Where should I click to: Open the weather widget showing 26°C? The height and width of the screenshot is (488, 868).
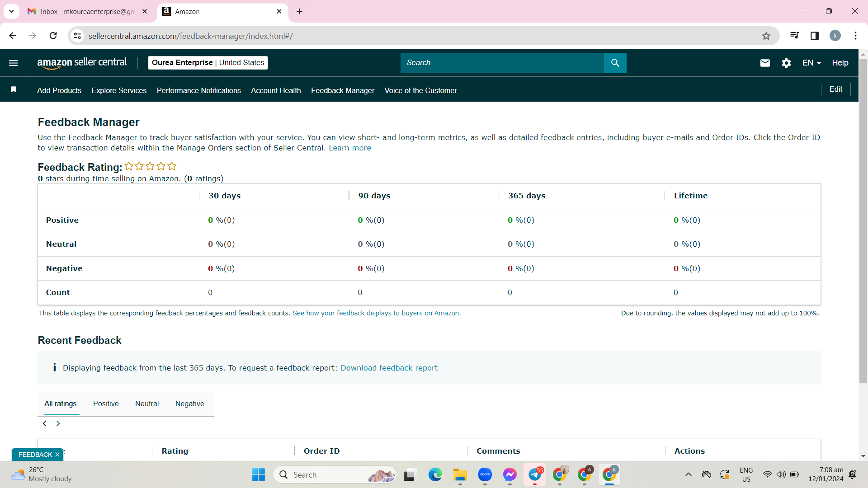point(42,475)
